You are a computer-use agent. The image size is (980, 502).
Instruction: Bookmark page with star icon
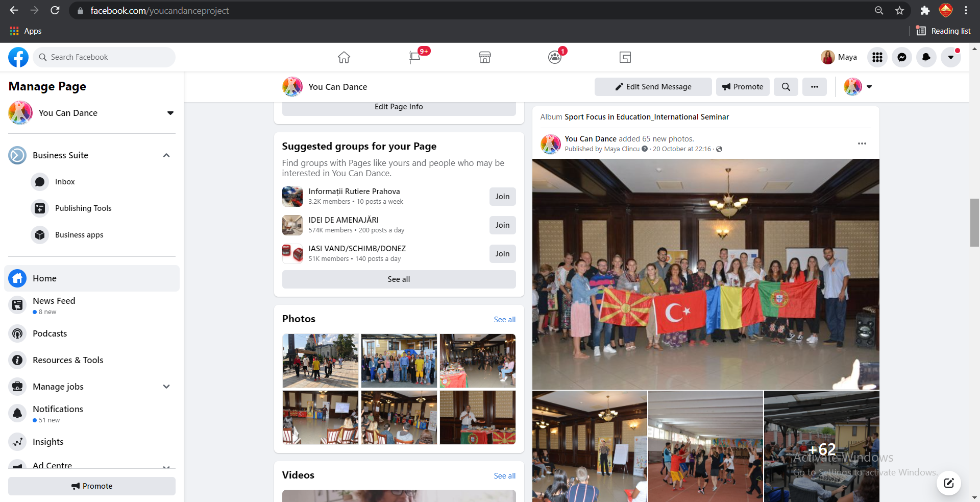(x=899, y=10)
